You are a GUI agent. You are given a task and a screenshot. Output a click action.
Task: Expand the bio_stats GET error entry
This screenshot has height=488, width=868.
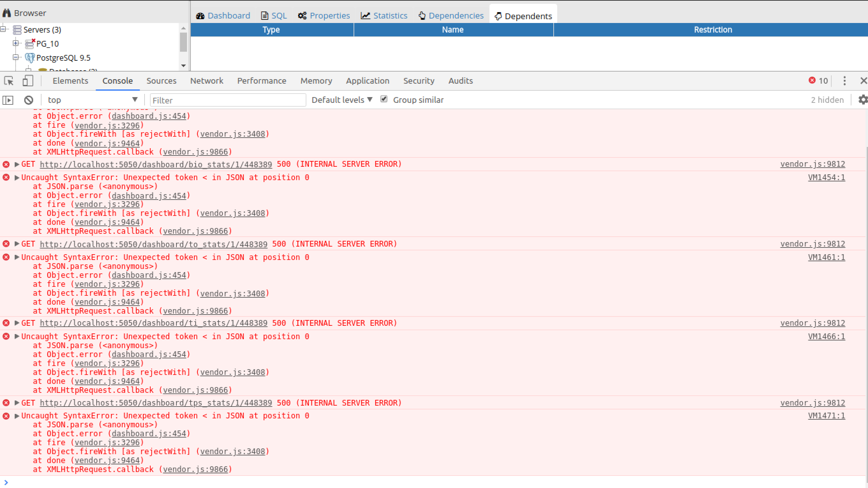17,164
